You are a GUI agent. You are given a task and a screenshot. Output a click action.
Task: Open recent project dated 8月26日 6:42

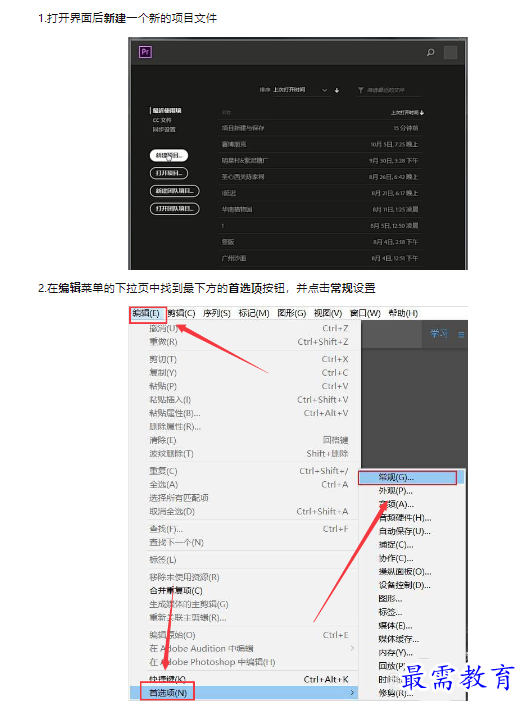point(320,177)
